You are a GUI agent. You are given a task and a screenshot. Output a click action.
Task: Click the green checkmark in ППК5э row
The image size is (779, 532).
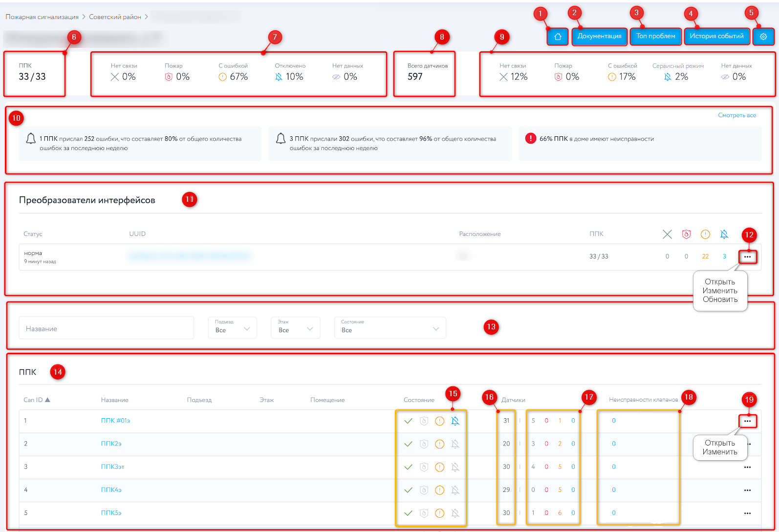point(409,513)
